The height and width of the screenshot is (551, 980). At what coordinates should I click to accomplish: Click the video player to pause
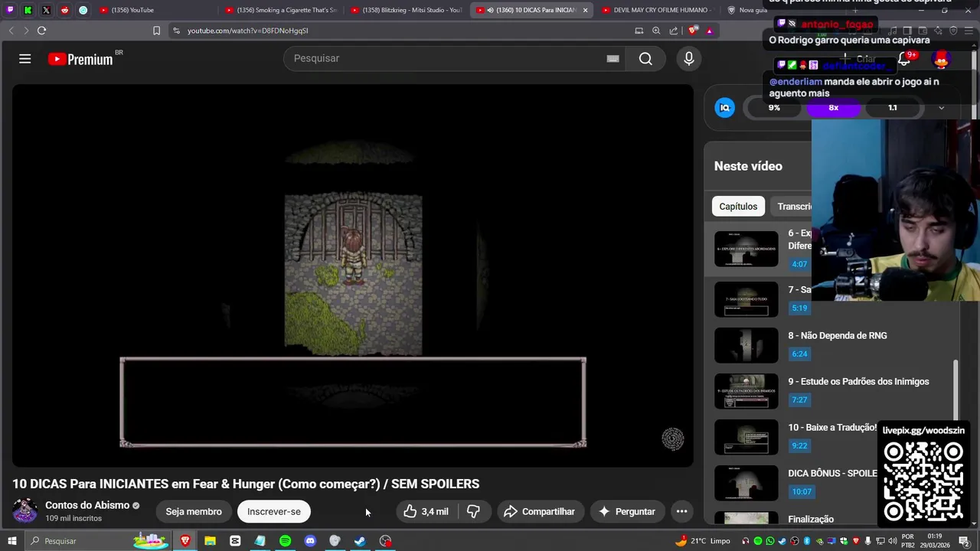pyautogui.click(x=353, y=275)
